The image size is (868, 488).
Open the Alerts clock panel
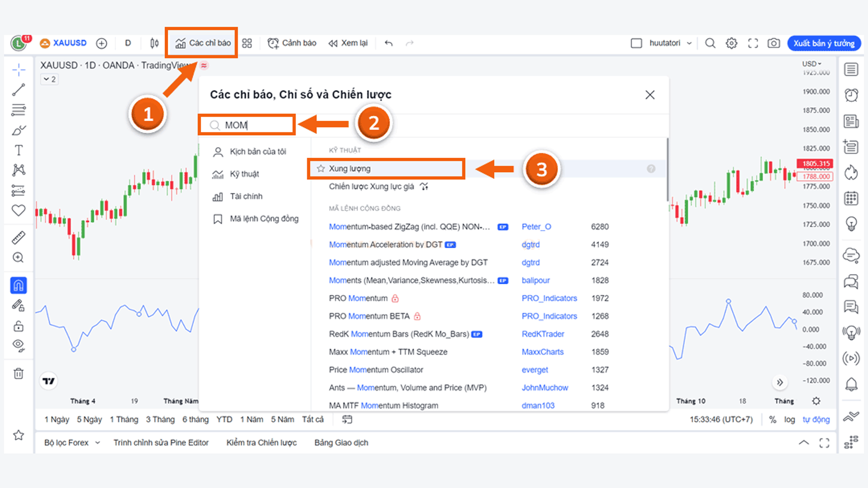click(x=851, y=95)
